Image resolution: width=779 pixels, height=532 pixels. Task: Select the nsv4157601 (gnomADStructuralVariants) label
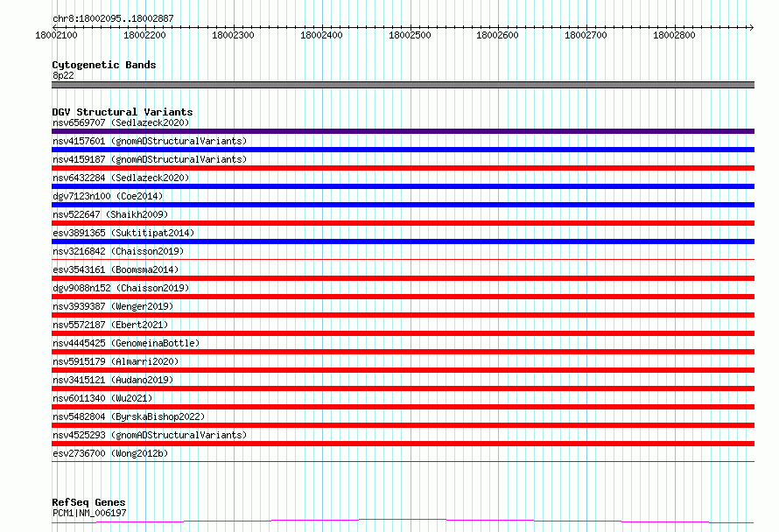pos(150,141)
